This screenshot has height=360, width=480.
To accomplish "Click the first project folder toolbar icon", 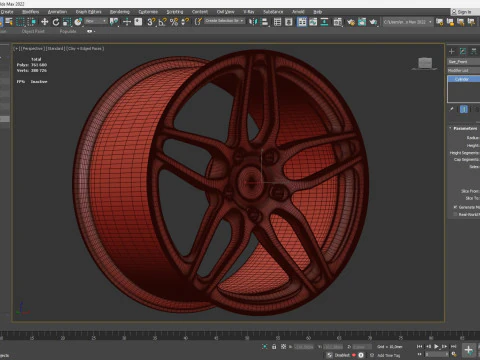I will [x=440, y=22].
